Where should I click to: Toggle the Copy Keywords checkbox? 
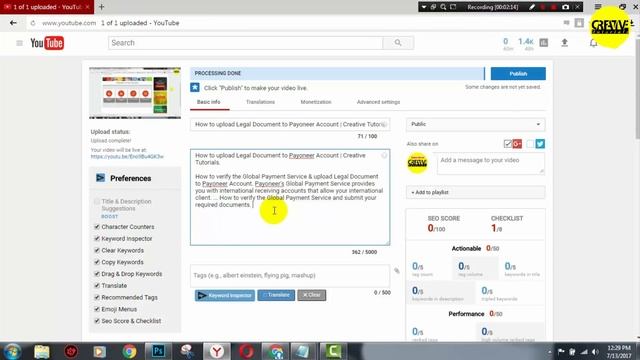[97, 262]
